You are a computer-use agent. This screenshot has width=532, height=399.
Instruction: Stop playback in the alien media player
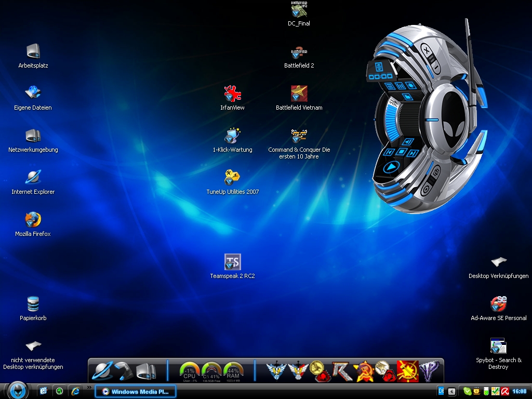(x=401, y=151)
